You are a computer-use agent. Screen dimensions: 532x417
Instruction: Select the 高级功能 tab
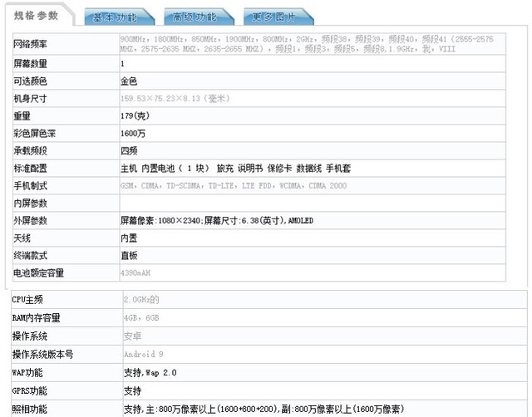(x=197, y=17)
